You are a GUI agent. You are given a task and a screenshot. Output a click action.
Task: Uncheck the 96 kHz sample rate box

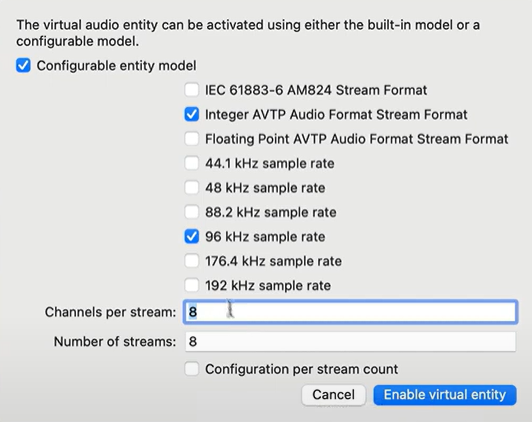192,236
